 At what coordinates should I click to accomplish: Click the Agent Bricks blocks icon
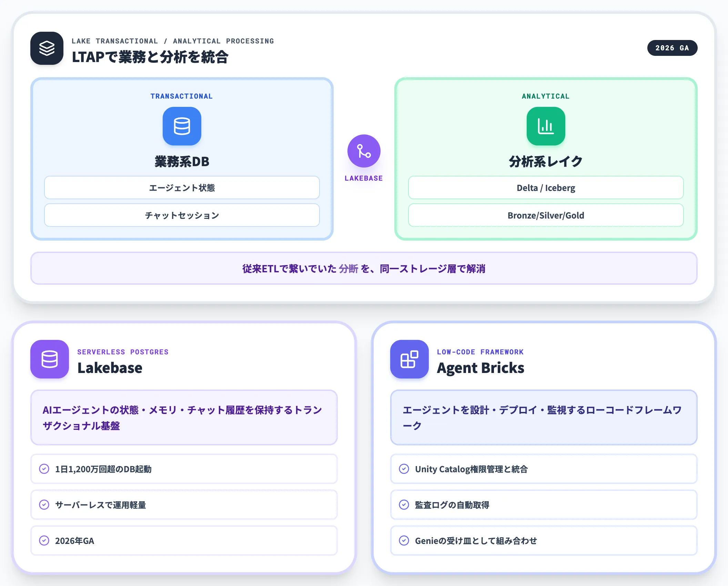tap(410, 359)
